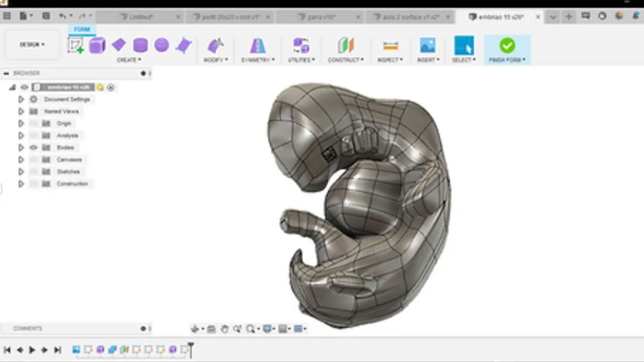Show the Sketches folder visibility
Viewport: 644px width, 362px height.
34,172
